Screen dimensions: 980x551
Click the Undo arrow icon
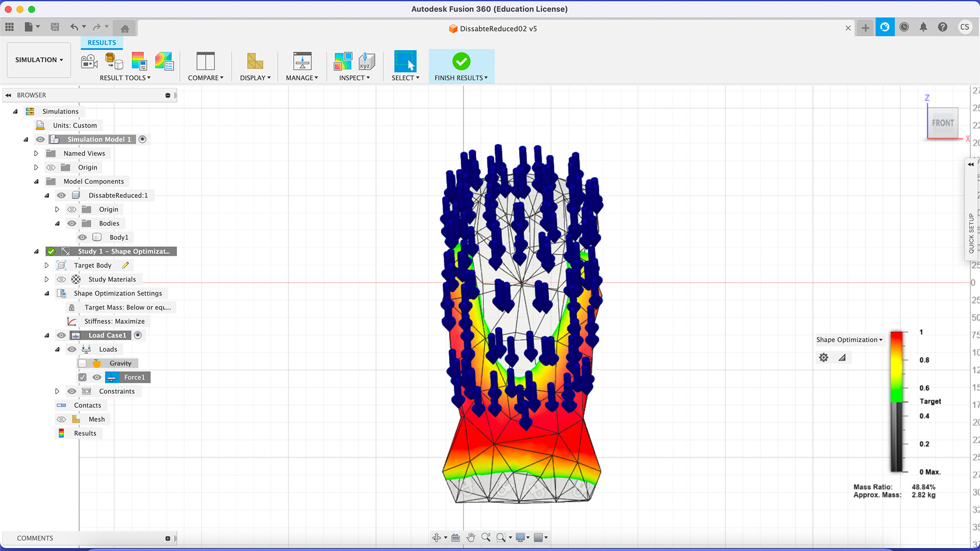[x=75, y=27]
